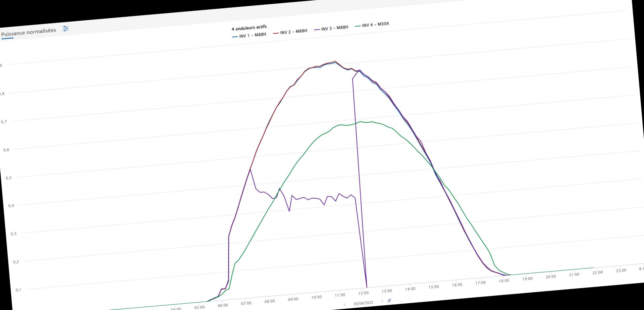Select the Puissance normalisées tab
This screenshot has height=310, width=644.
(x=29, y=32)
